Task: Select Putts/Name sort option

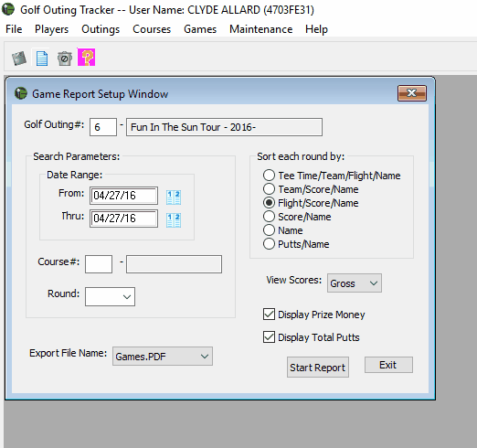Action: pos(269,244)
